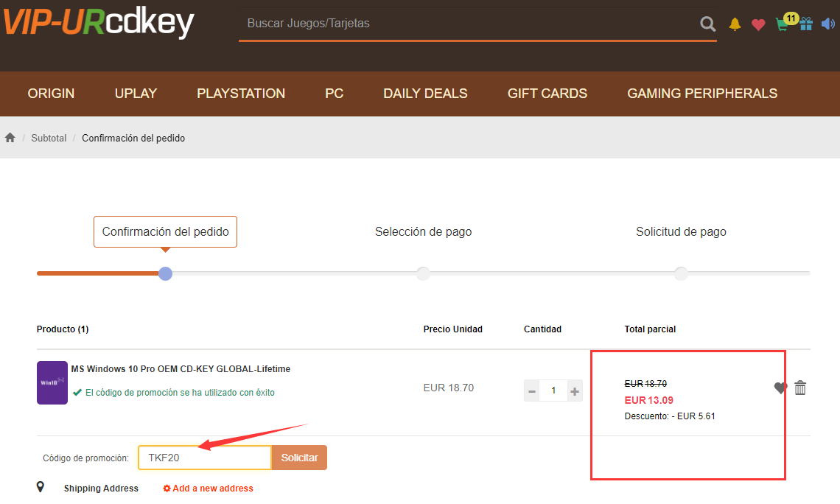Click the shipping address location pin

click(x=41, y=487)
